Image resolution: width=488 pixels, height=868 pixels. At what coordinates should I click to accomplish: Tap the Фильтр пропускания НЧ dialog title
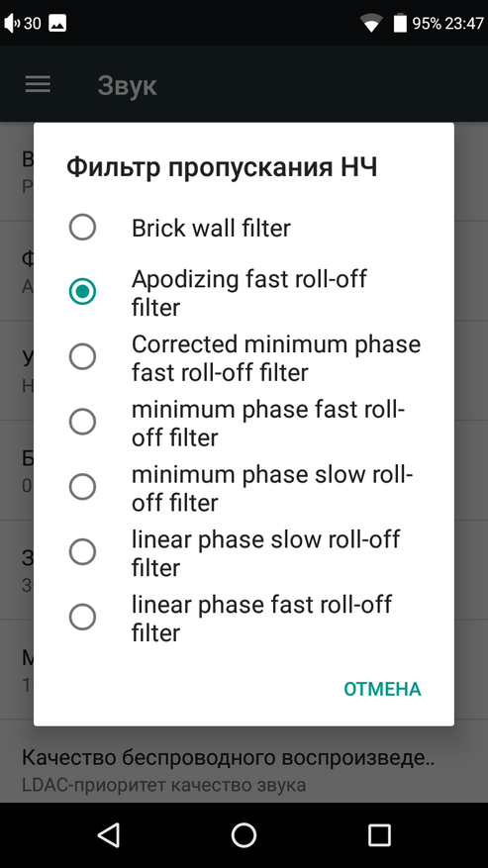(x=222, y=167)
